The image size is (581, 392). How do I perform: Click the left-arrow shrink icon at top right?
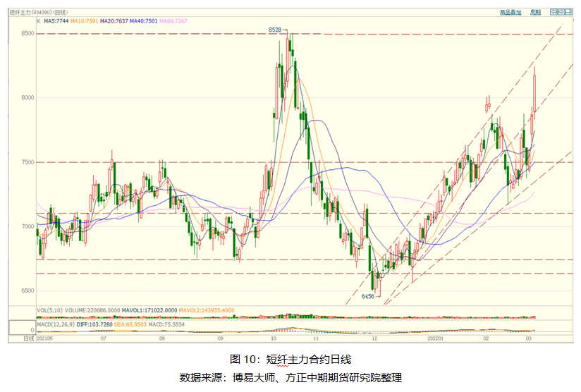(x=554, y=12)
